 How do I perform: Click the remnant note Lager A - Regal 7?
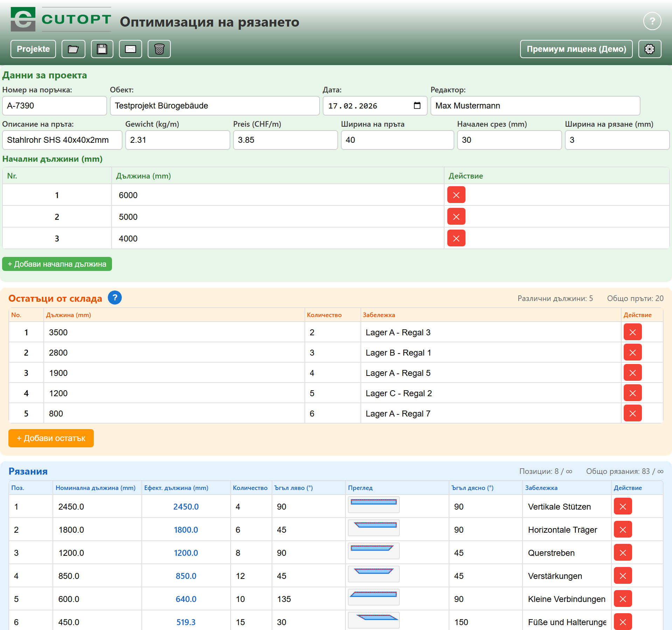pyautogui.click(x=398, y=413)
